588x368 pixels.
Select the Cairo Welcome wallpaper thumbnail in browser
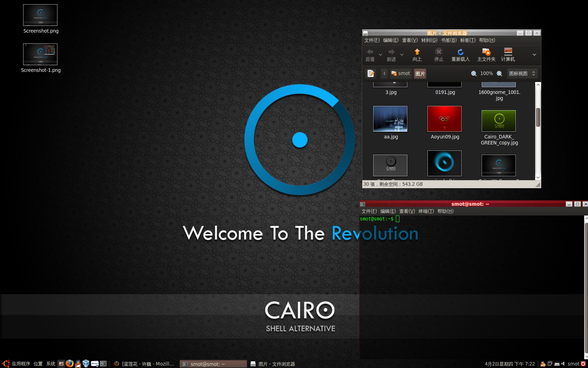pyautogui.click(x=499, y=165)
